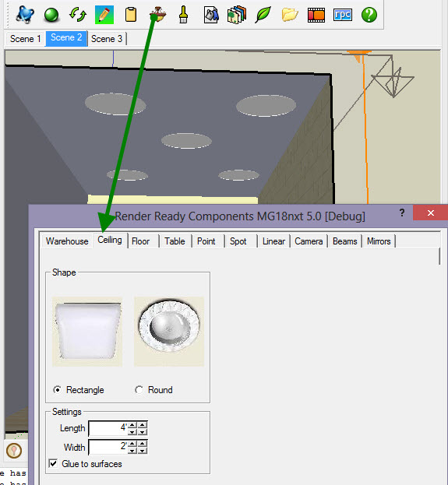Click the green sphere icon in toolbar
Screen dimensions: 448x485
pos(51,15)
